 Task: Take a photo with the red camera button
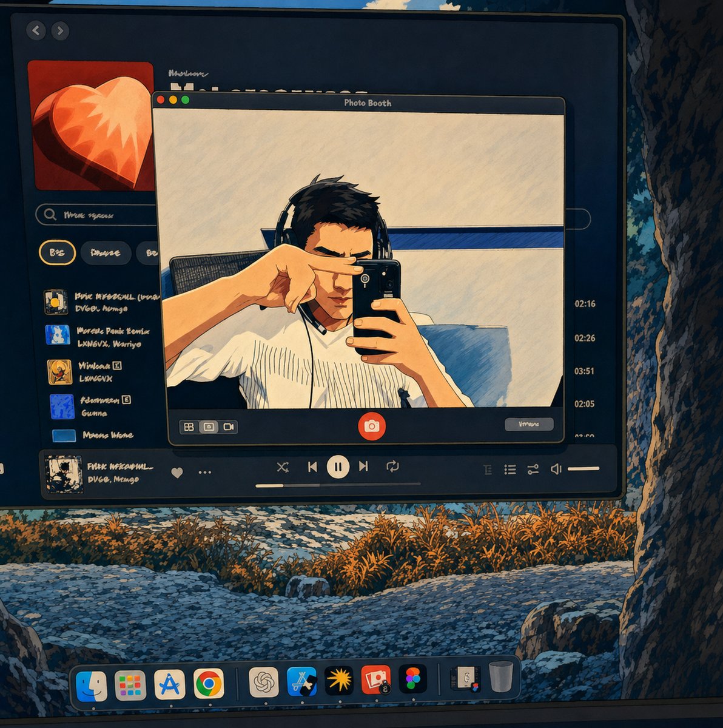[x=371, y=426]
